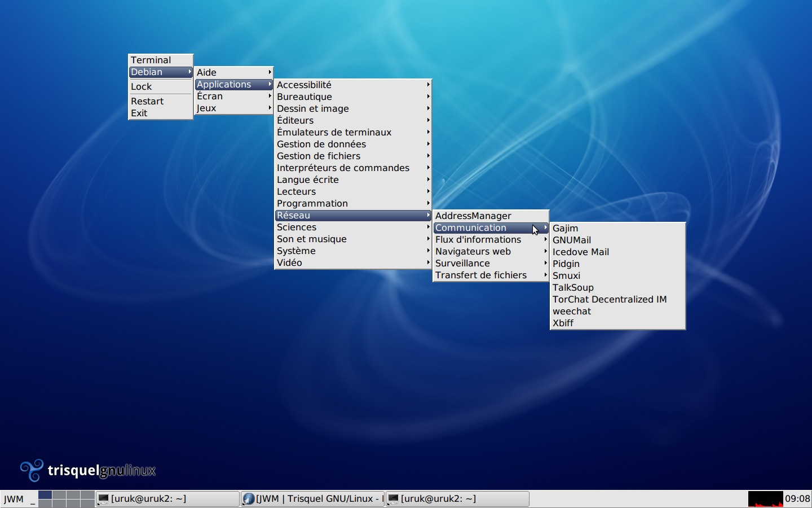This screenshot has height=508, width=812.
Task: Expand the Aide submenu
Action: click(x=234, y=72)
